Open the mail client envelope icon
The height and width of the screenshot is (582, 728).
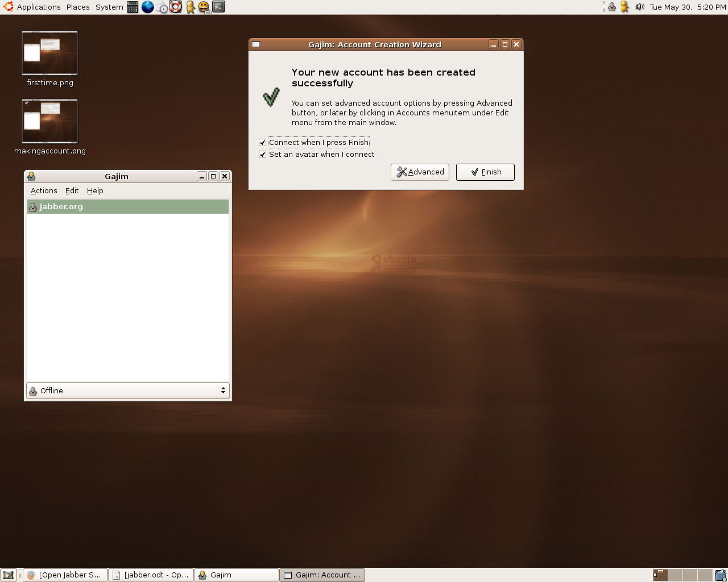coord(162,7)
